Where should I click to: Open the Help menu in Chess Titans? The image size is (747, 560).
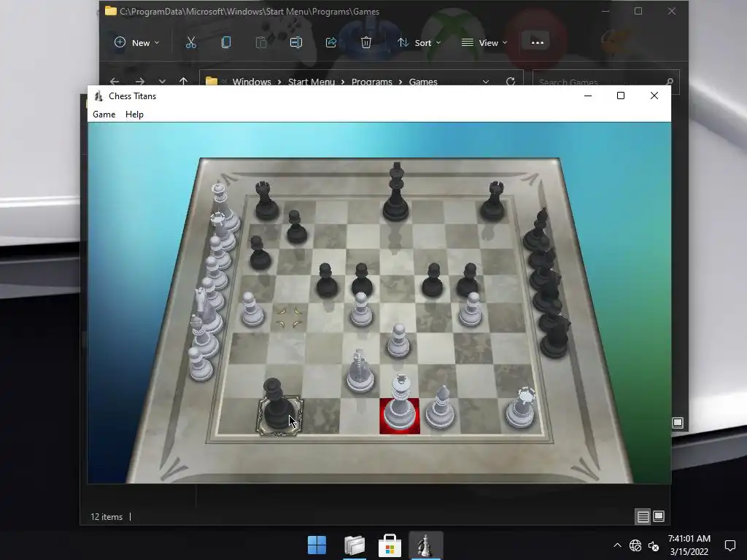134,114
